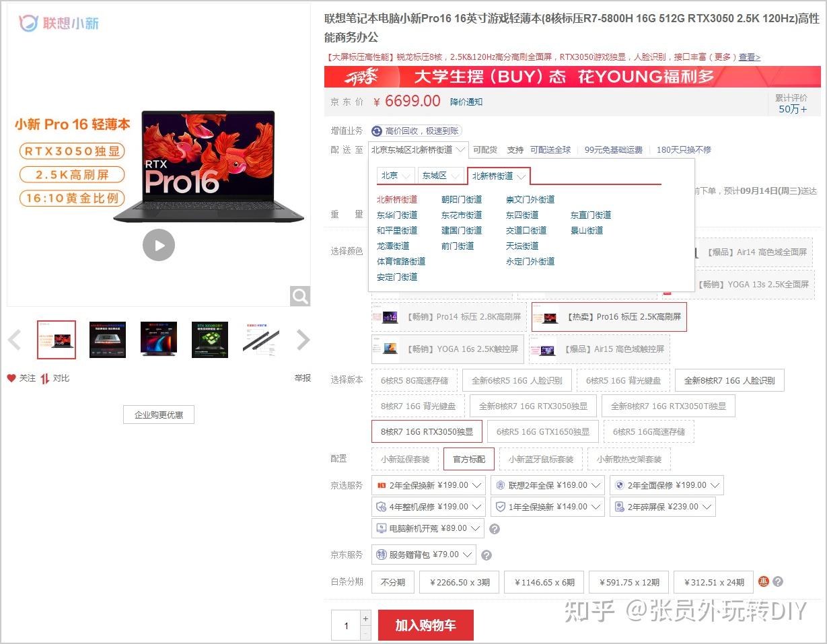Play the product video via the play icon

159,245
